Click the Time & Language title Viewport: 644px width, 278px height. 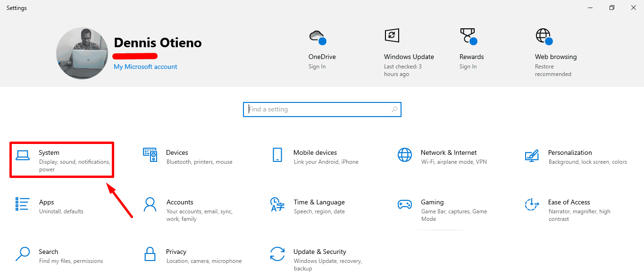(319, 202)
